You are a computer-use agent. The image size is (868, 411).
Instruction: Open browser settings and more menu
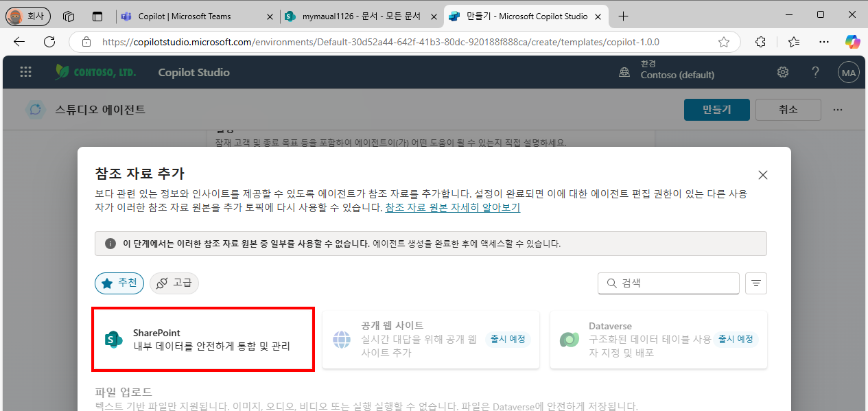pyautogui.click(x=824, y=42)
